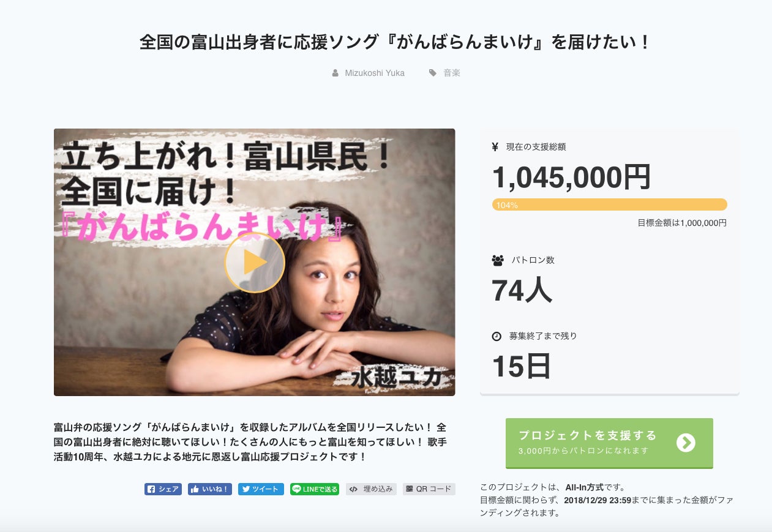Send via the LINEで送る button

pyautogui.click(x=315, y=489)
